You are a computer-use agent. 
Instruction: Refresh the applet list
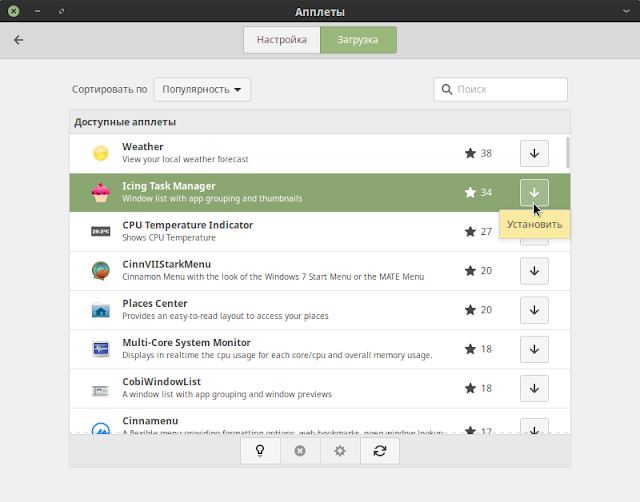coord(380,451)
